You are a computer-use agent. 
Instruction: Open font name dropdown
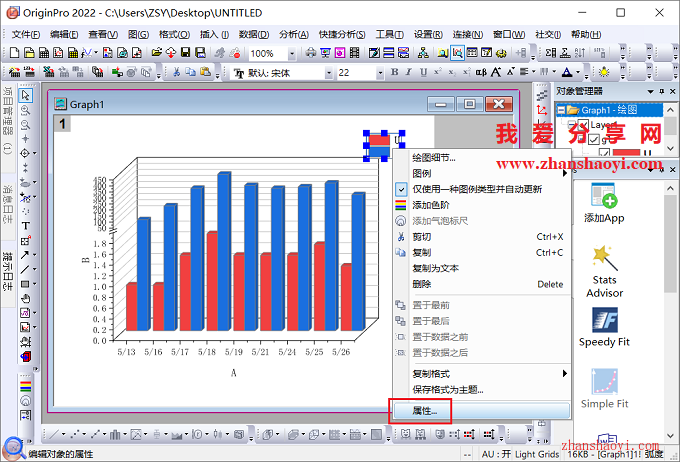pyautogui.click(x=329, y=73)
